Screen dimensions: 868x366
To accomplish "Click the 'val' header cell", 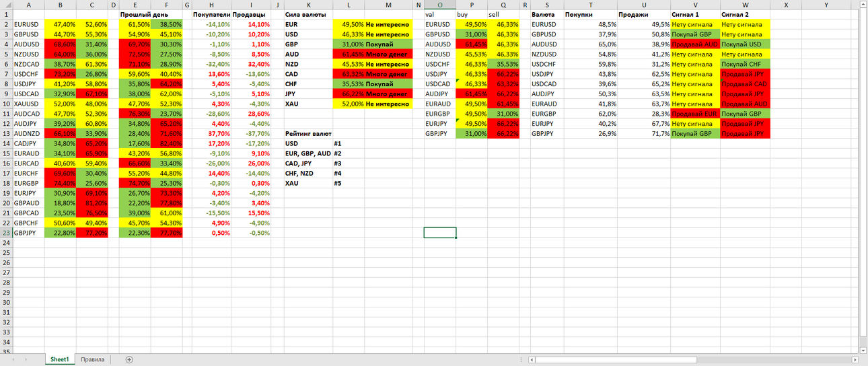I will [x=440, y=14].
